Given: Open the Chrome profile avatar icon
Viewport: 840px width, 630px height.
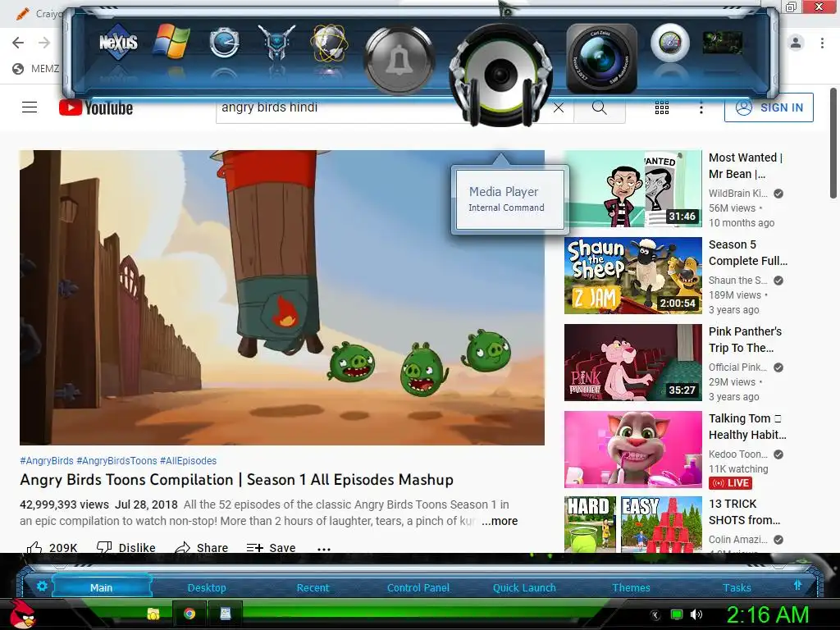Looking at the screenshot, I should (x=796, y=43).
